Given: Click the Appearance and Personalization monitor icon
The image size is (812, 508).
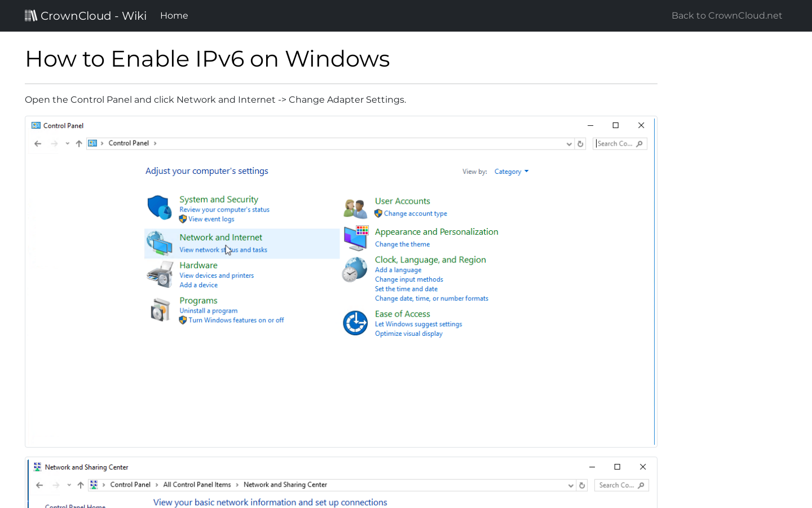Looking at the screenshot, I should point(356,238).
